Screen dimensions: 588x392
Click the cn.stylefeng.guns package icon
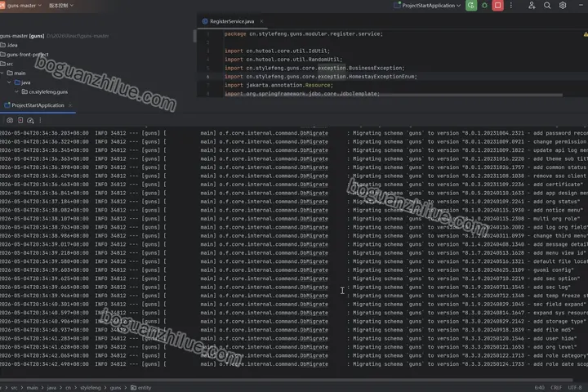(x=24, y=92)
